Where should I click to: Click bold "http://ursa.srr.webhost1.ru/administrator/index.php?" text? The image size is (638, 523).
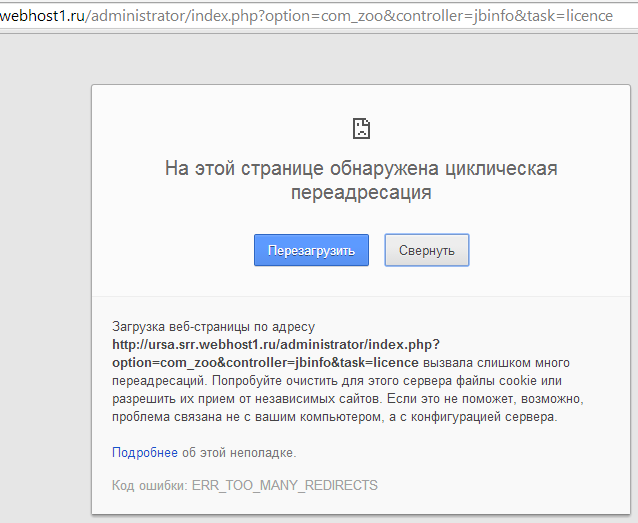275,344
